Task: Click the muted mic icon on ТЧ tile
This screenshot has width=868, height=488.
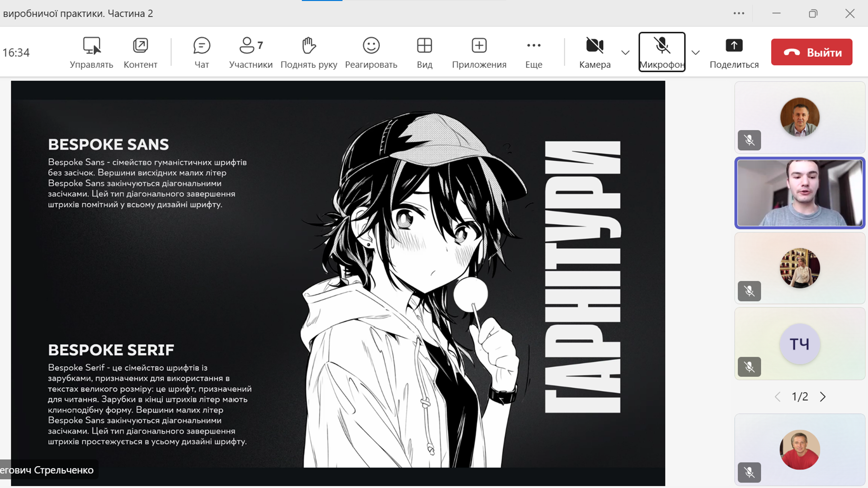Action: [x=749, y=367]
